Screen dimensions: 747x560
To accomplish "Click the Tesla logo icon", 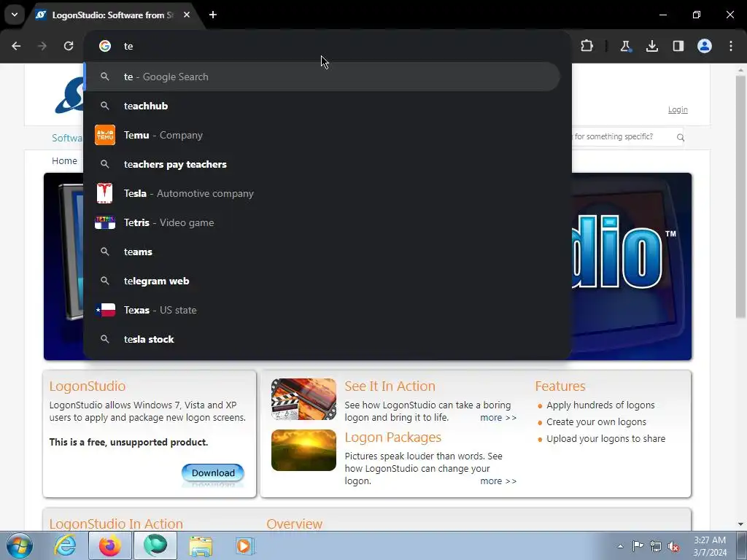I will [x=105, y=193].
